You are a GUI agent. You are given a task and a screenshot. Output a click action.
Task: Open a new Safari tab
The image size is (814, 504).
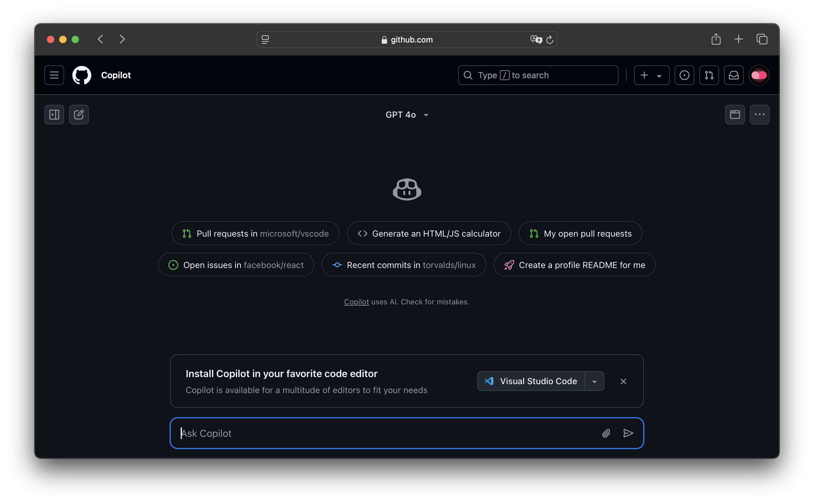pos(738,39)
